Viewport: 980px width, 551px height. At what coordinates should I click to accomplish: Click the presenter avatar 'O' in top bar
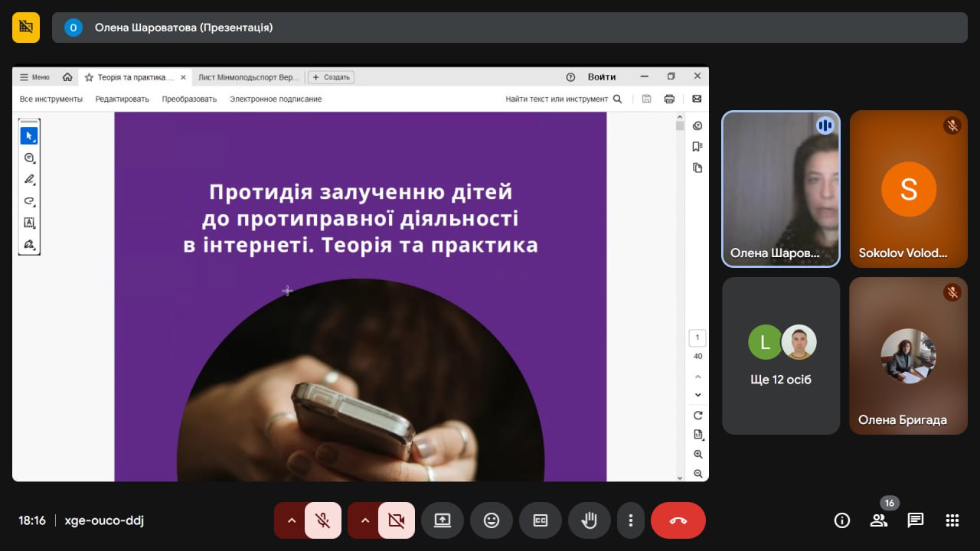(x=73, y=28)
